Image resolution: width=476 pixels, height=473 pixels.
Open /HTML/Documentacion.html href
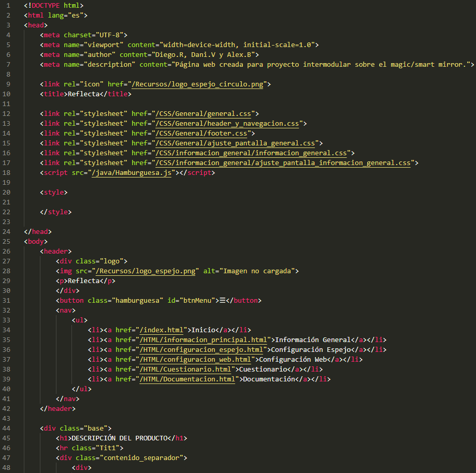[187, 379]
